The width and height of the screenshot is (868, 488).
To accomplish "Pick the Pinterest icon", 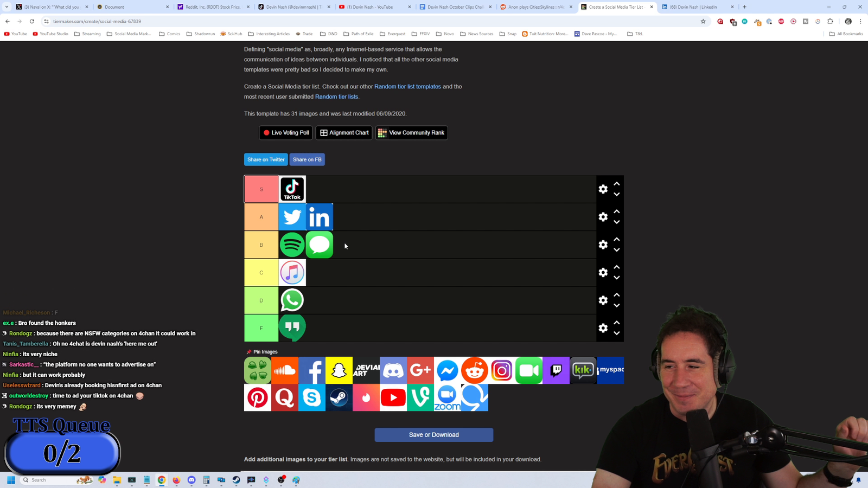I will (258, 397).
